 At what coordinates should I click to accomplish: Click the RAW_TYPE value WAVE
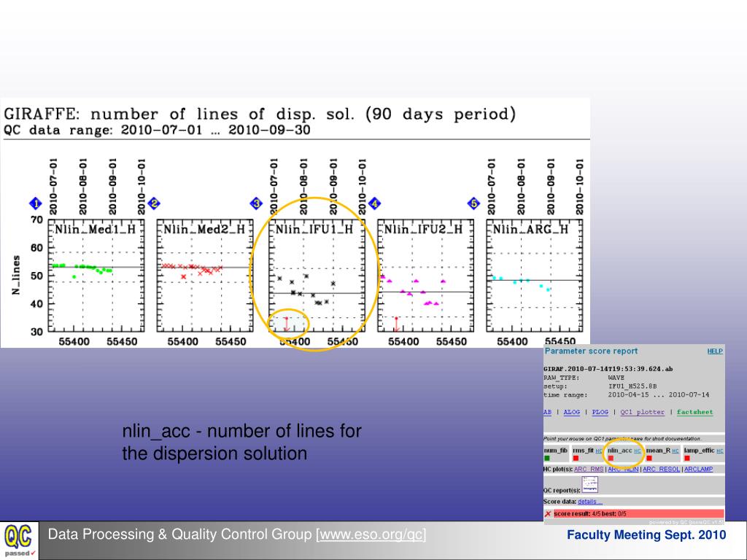pyautogui.click(x=616, y=378)
